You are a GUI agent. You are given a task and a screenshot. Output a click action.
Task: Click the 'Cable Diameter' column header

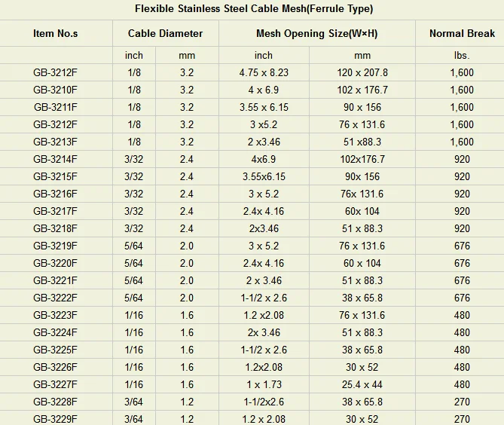tap(165, 33)
